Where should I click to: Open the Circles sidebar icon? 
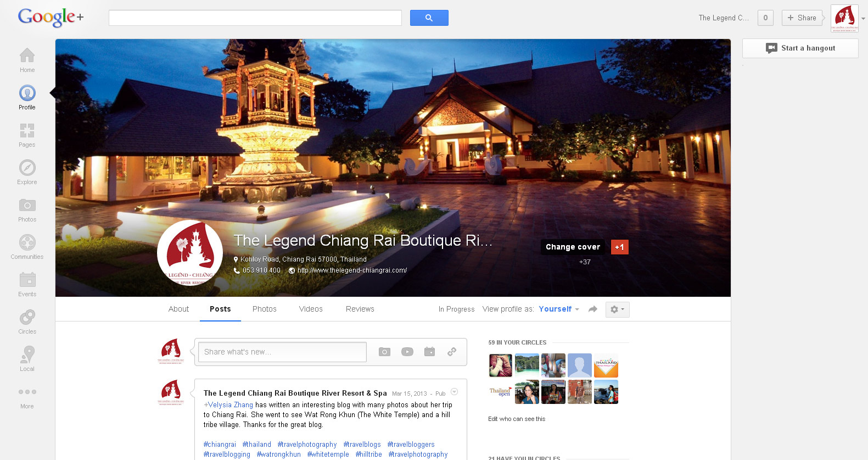(27, 317)
